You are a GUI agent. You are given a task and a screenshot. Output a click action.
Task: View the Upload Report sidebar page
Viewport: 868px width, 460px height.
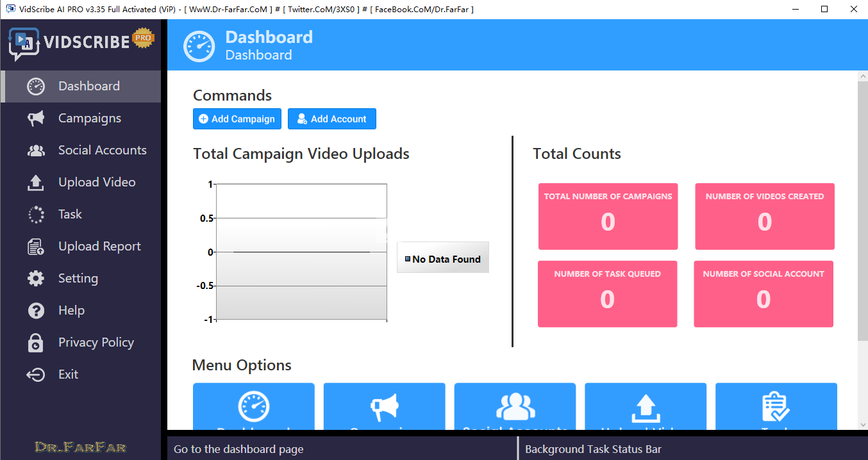tap(81, 247)
